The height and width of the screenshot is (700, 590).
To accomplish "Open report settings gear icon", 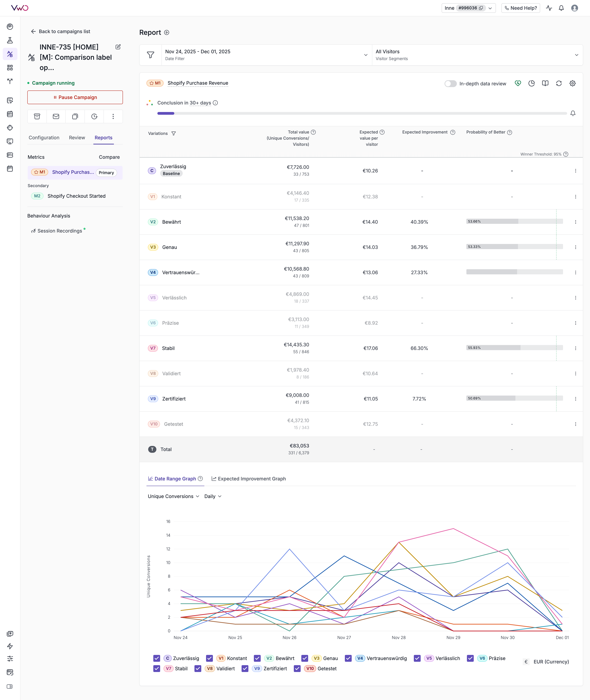I will click(x=572, y=83).
